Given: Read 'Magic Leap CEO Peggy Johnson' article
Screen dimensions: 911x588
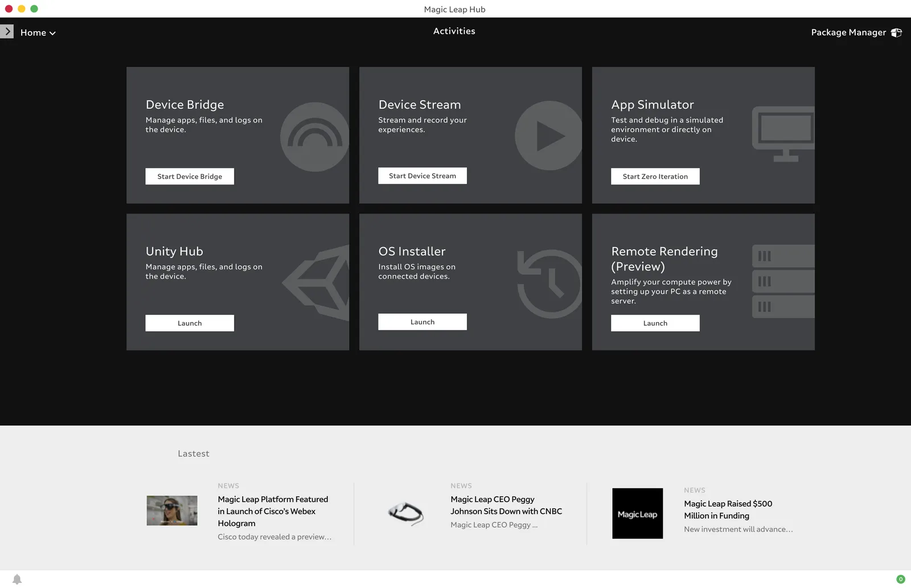Looking at the screenshot, I should click(506, 505).
